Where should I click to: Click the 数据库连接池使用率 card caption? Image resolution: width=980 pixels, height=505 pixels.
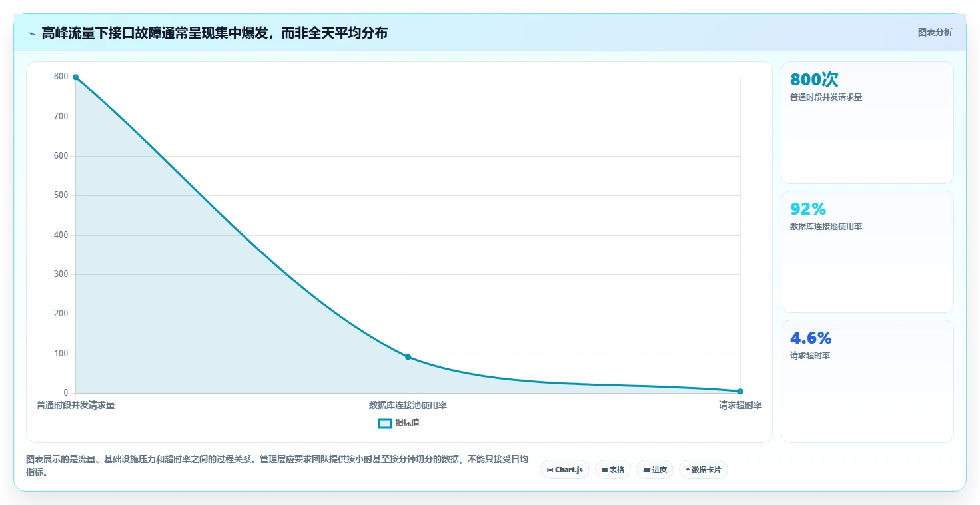tap(826, 227)
